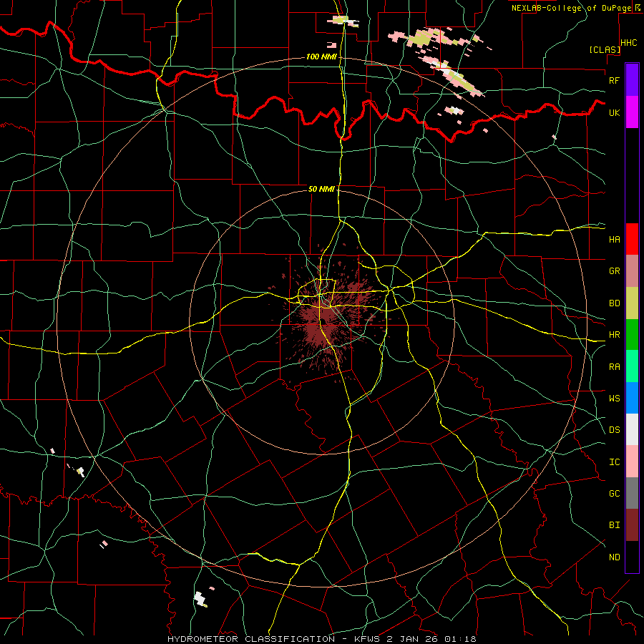The width and height of the screenshot is (644, 644).
Task: Click the GR salmon legend swatch
Action: click(x=632, y=271)
